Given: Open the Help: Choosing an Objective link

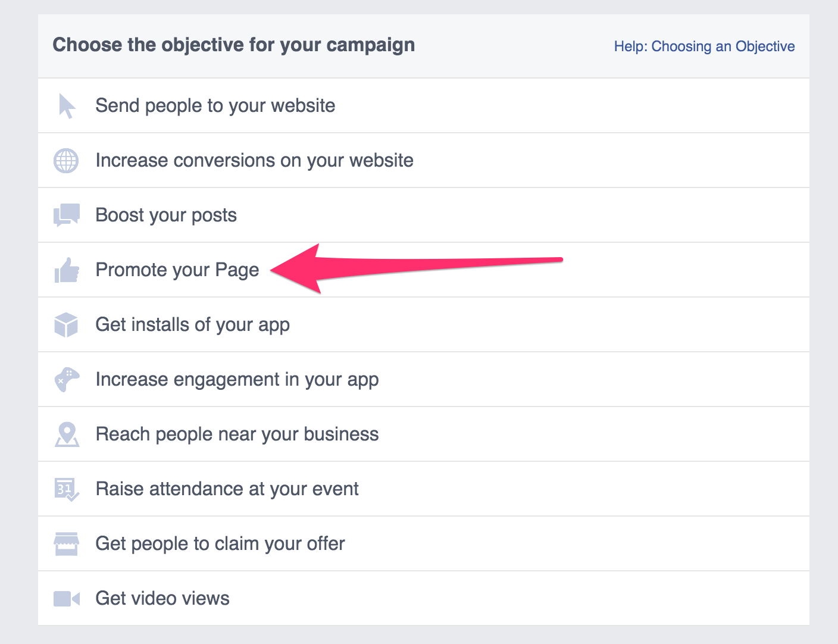Looking at the screenshot, I should click(704, 46).
